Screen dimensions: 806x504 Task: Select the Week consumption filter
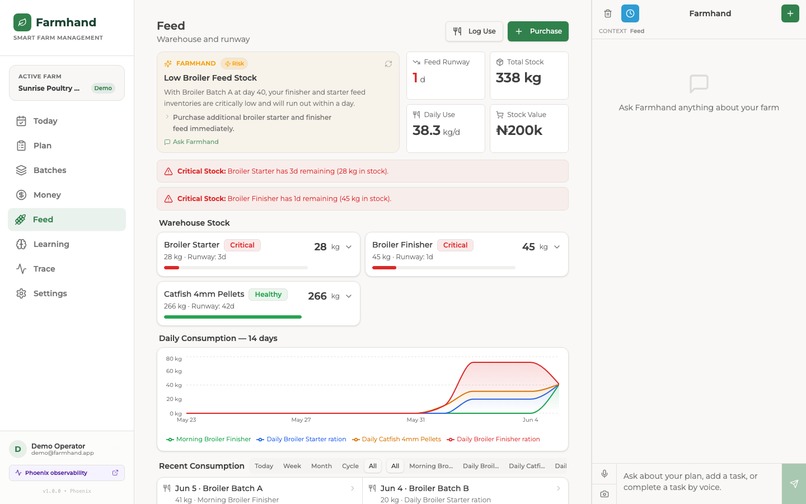coord(292,466)
